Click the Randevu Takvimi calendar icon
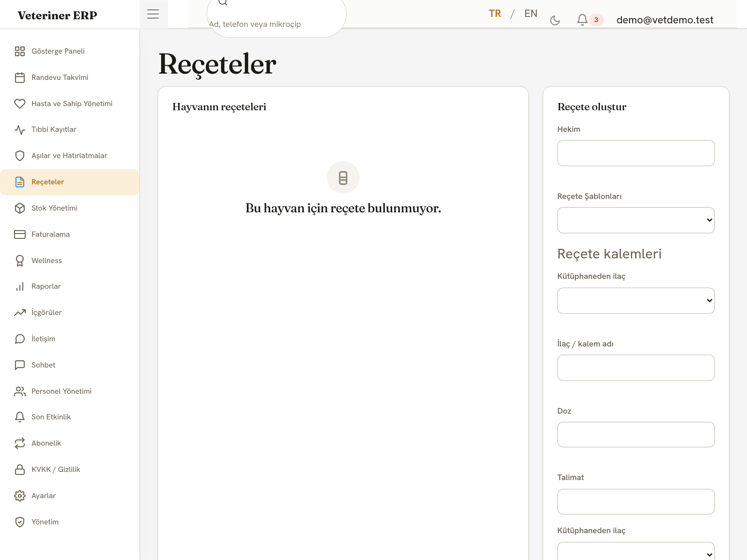The height and width of the screenshot is (560, 747). click(20, 78)
